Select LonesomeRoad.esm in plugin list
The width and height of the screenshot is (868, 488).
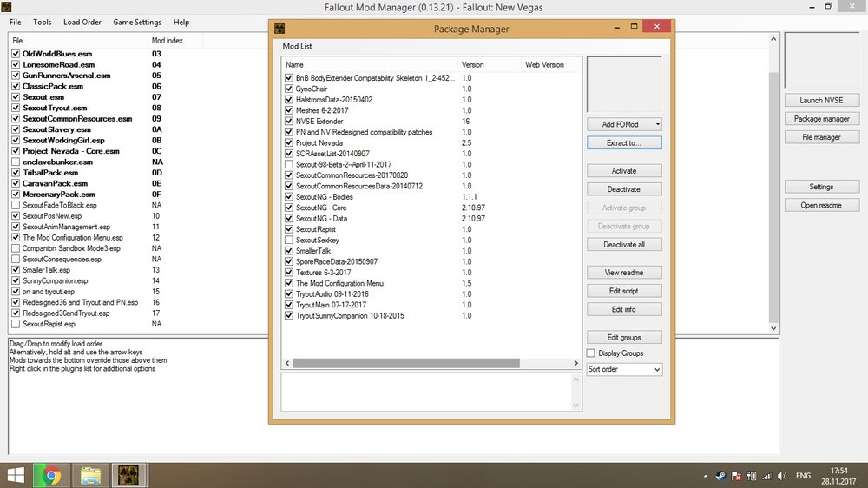click(59, 64)
